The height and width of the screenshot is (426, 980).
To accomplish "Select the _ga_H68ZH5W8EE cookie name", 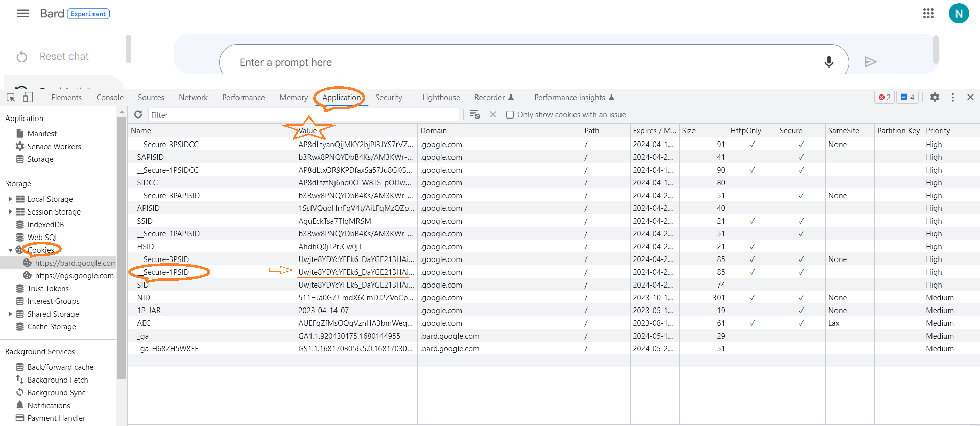I will [168, 348].
